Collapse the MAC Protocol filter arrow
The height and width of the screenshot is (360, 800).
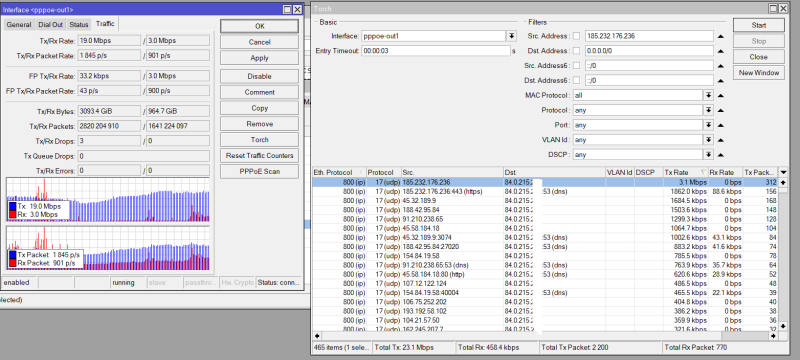tap(721, 95)
